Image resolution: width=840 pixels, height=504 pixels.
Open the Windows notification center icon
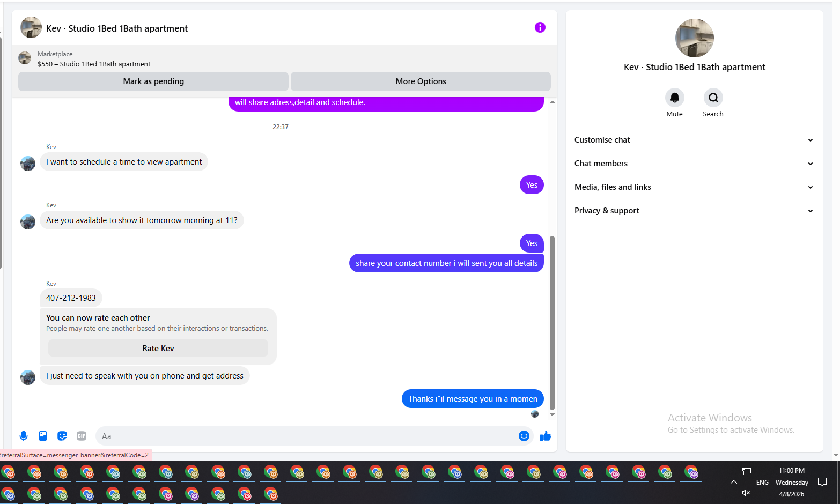(822, 482)
